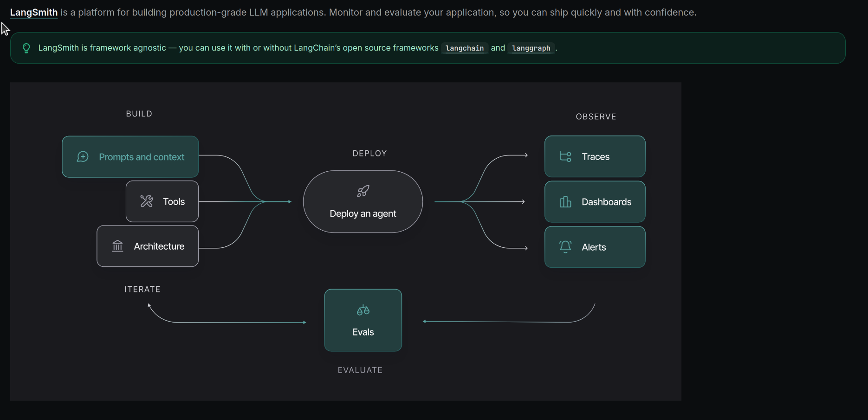Select the Prompts and context node
Viewport: 868px width, 420px height.
130,156
